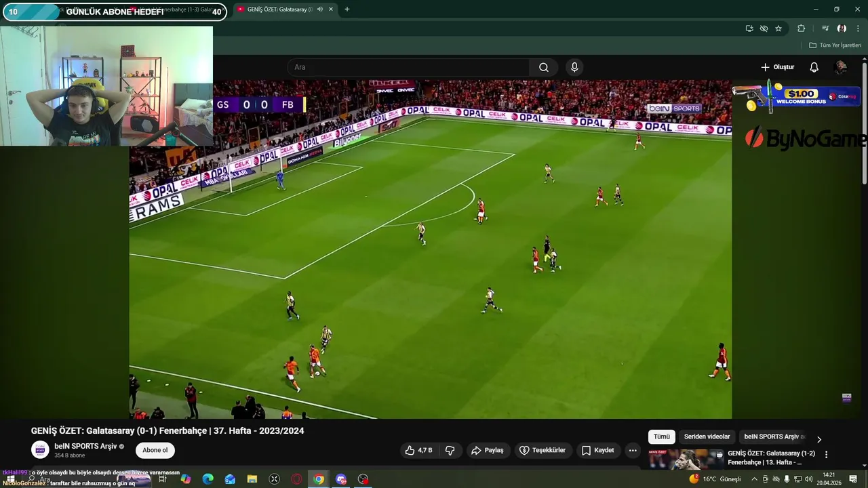Share the video via Paylaş
This screenshot has height=488, width=868.
click(x=488, y=450)
